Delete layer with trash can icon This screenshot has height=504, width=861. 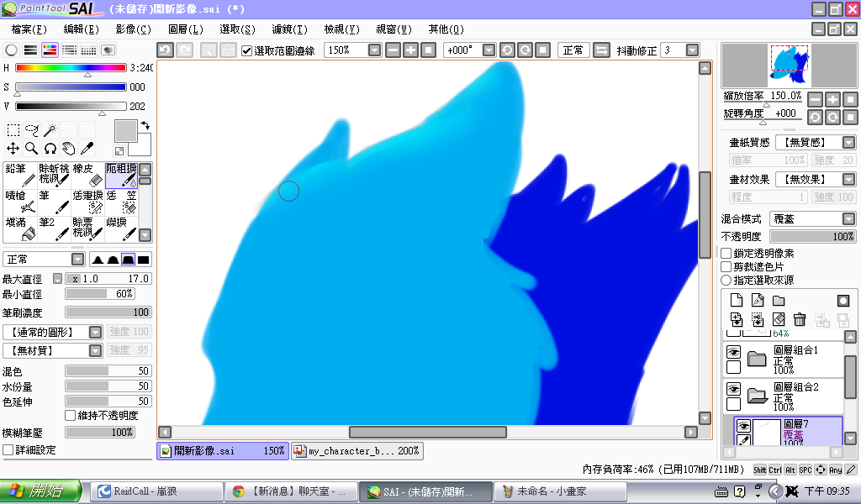[800, 319]
